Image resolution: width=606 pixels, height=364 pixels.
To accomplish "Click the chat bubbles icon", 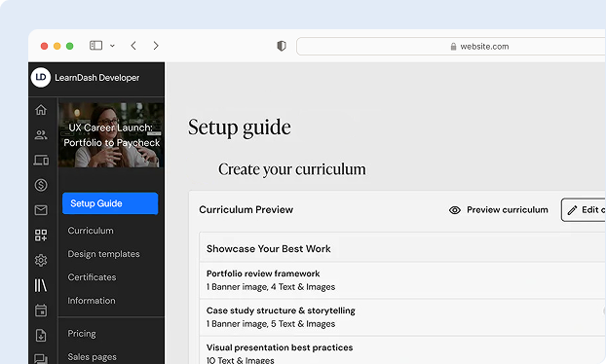I will click(x=41, y=359).
